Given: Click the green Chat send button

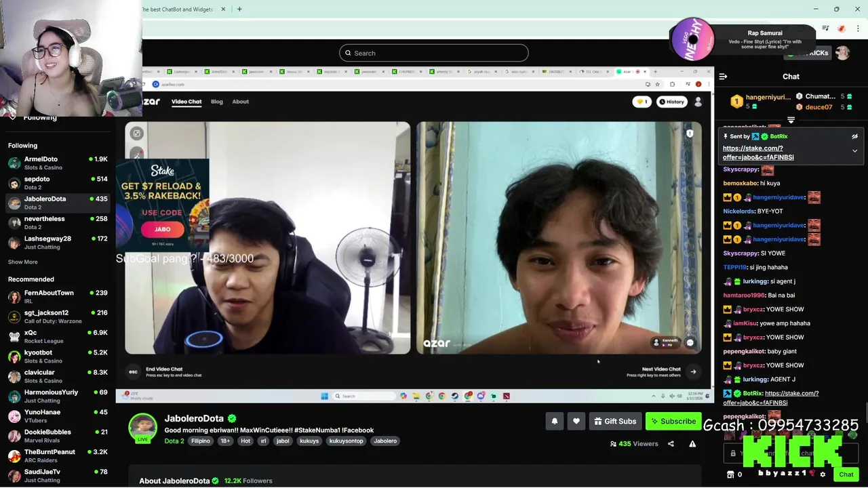Looking at the screenshot, I should [846, 474].
